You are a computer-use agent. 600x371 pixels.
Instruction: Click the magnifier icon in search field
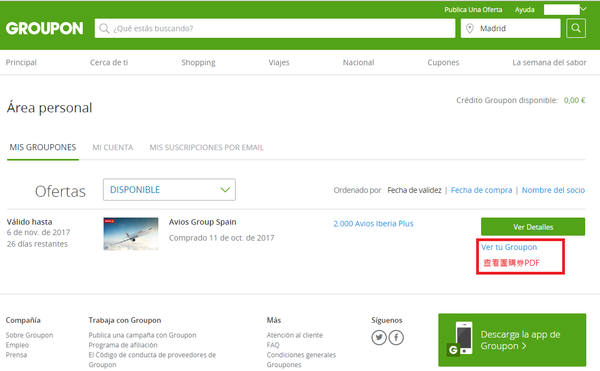tap(104, 28)
